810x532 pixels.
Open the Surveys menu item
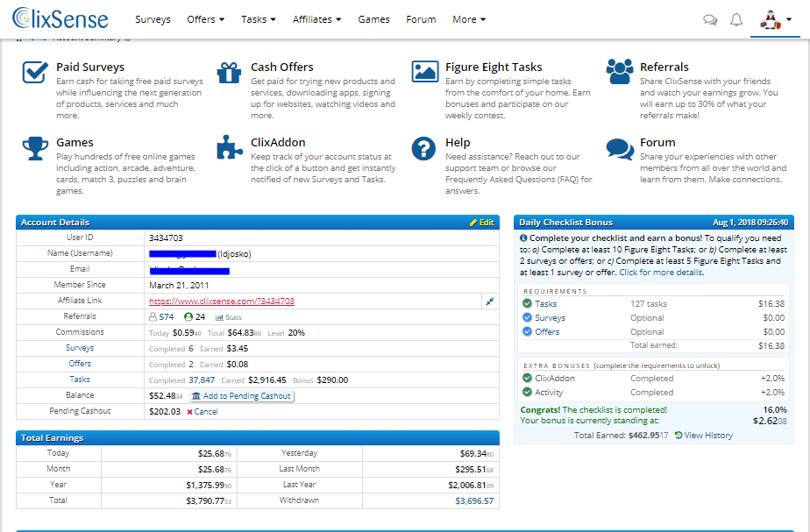click(153, 19)
